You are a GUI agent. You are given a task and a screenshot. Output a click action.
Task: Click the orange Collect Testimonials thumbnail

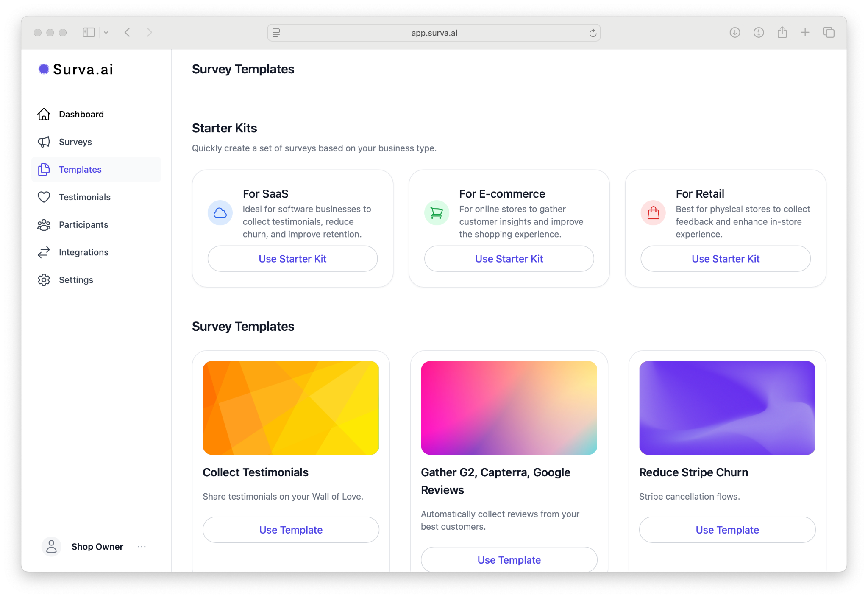(291, 408)
